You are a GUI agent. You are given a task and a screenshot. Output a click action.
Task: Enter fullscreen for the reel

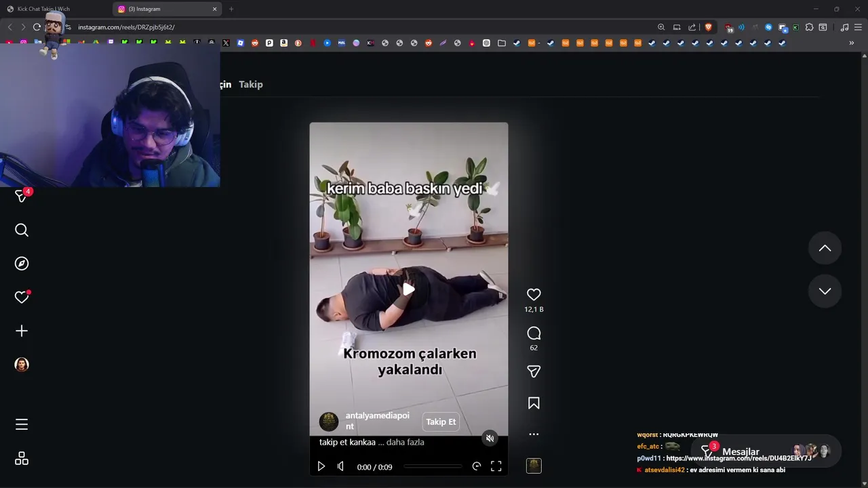point(496,466)
